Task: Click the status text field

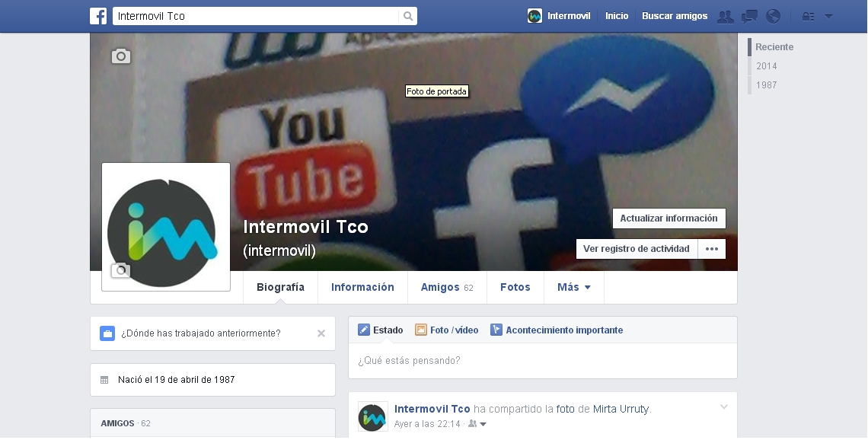Action: point(542,361)
